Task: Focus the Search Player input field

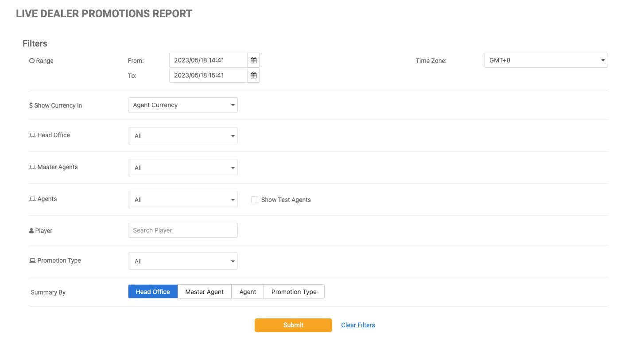Action: click(182, 230)
